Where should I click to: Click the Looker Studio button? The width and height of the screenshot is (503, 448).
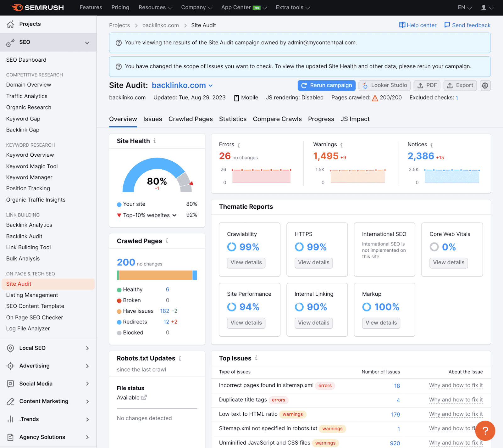[385, 86]
